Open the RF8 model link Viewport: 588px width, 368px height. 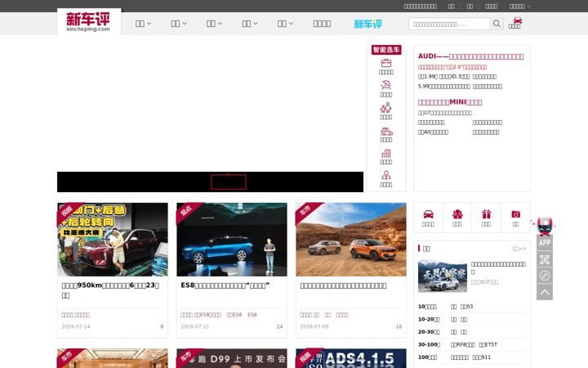[462, 345]
